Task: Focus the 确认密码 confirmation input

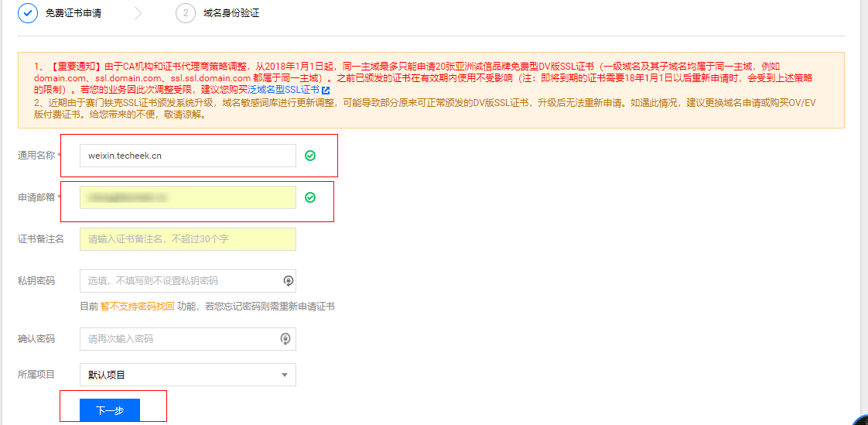Action: (x=179, y=339)
